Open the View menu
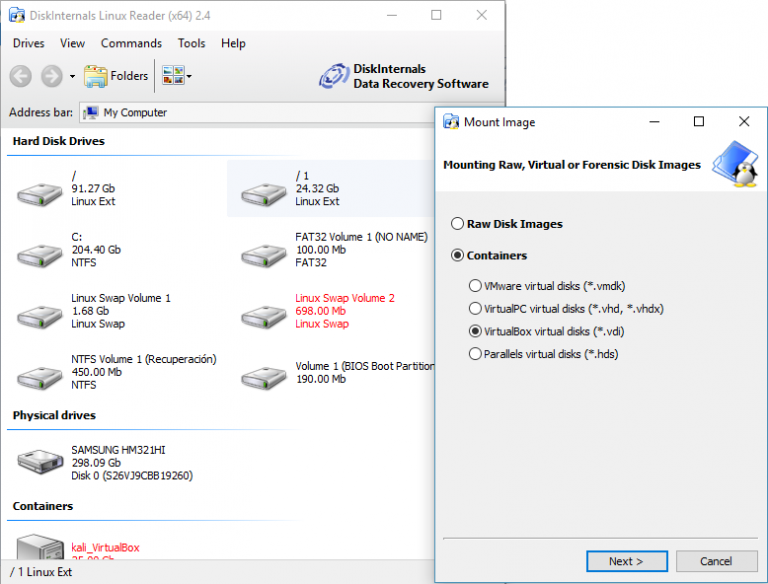Image resolution: width=768 pixels, height=584 pixels. tap(72, 43)
